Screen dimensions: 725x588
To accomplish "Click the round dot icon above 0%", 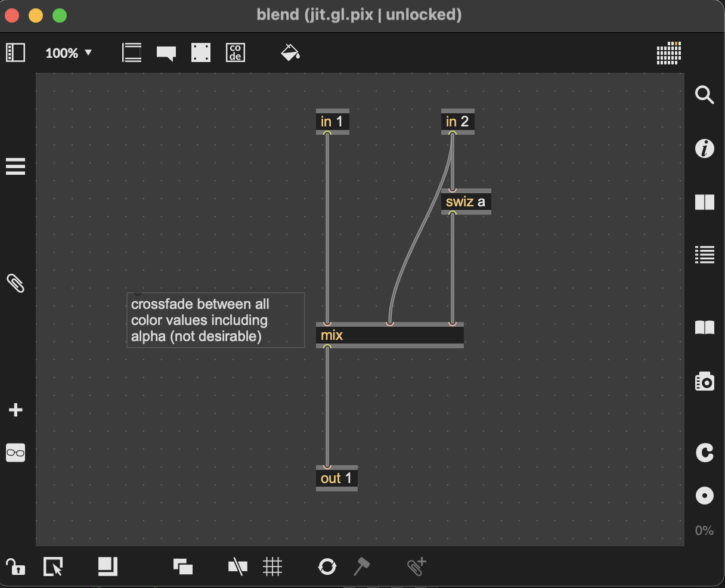I will tap(705, 496).
